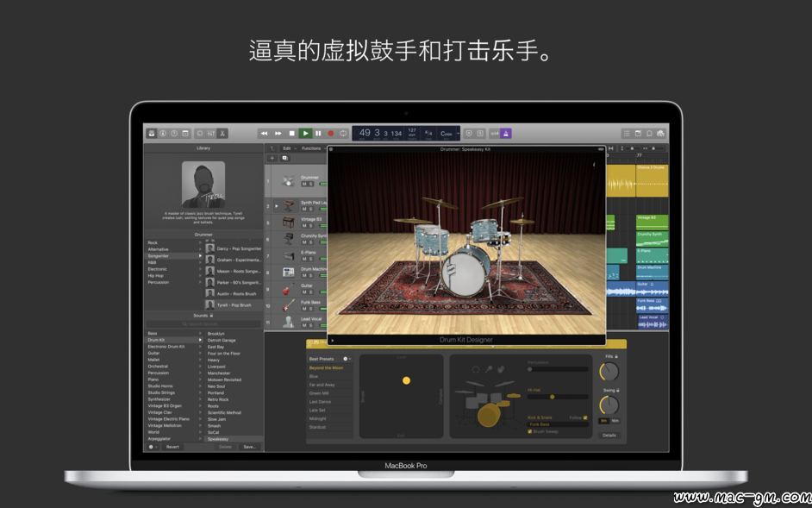Choose drummer Darcy - Pop Songwriter
Image resolution: width=812 pixels, height=508 pixels.
[x=234, y=248]
